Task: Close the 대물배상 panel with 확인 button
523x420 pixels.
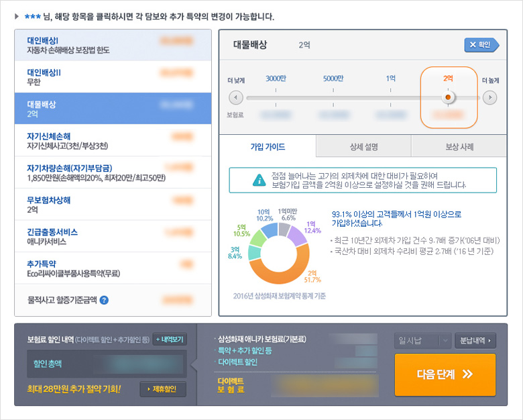Action: [481, 45]
